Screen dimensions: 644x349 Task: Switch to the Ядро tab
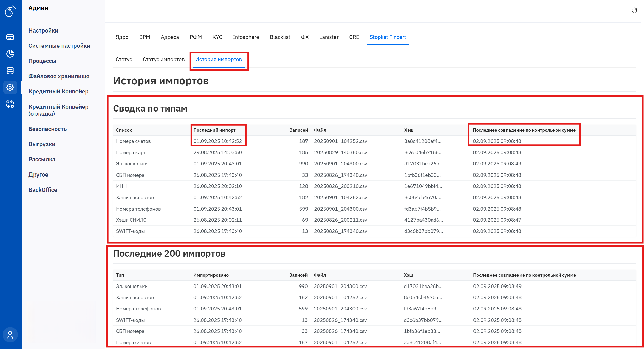122,37
